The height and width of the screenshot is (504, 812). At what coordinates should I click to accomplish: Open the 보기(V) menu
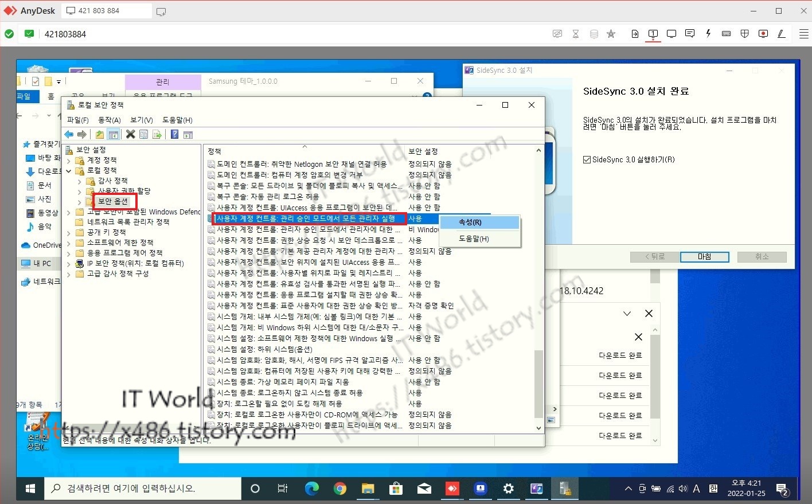pos(142,120)
